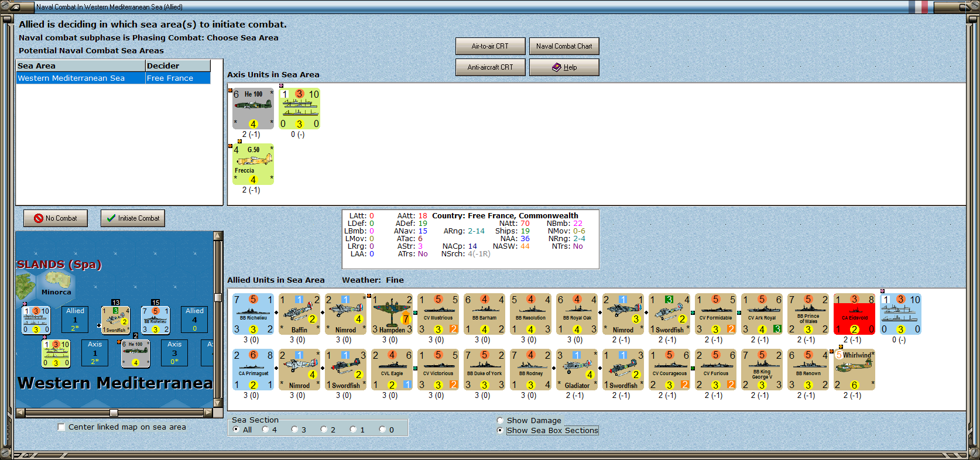Screen dimensions: 980x460
Task: Open the Naval Combat Chart
Action: pos(564,46)
